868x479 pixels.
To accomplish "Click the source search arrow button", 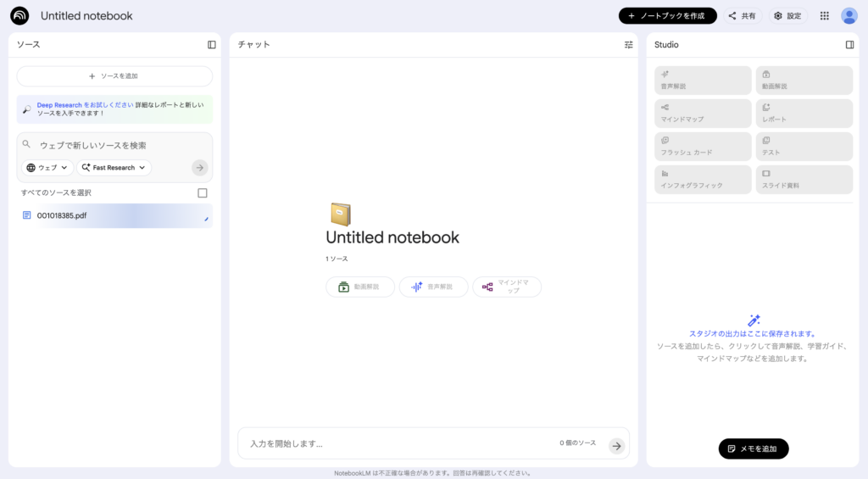I will coord(199,168).
